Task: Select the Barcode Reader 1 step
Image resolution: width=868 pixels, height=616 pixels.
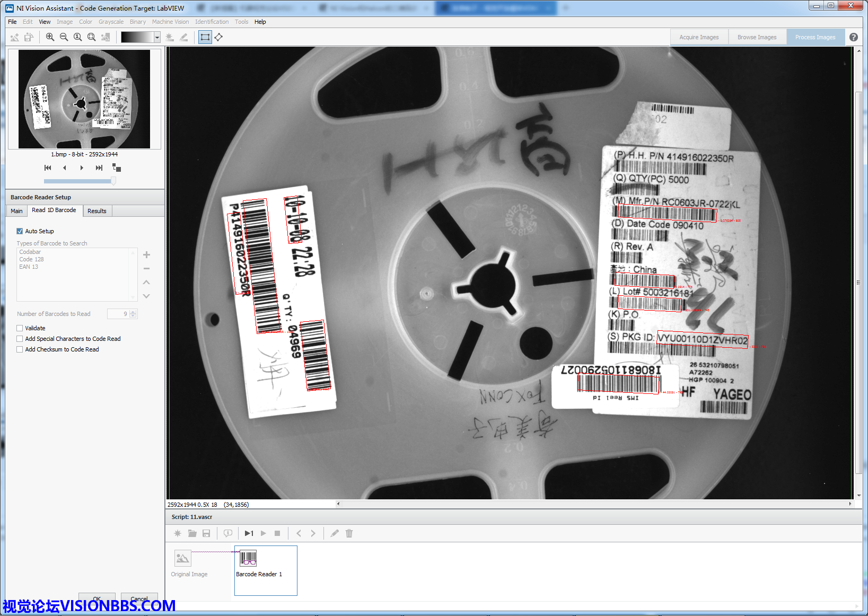Action: click(x=266, y=570)
